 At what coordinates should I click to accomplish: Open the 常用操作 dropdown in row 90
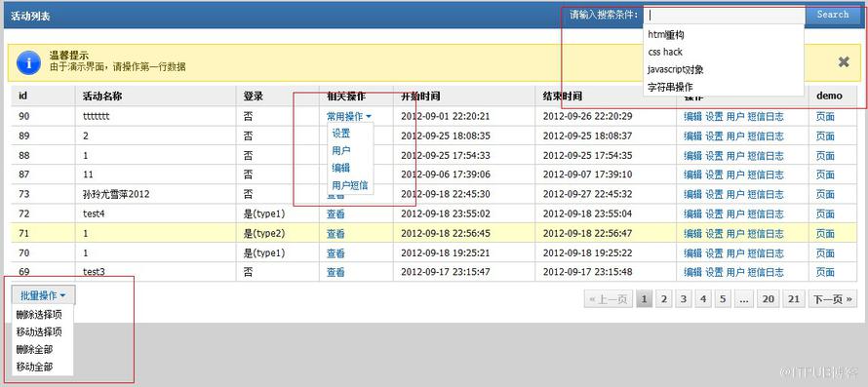point(349,116)
